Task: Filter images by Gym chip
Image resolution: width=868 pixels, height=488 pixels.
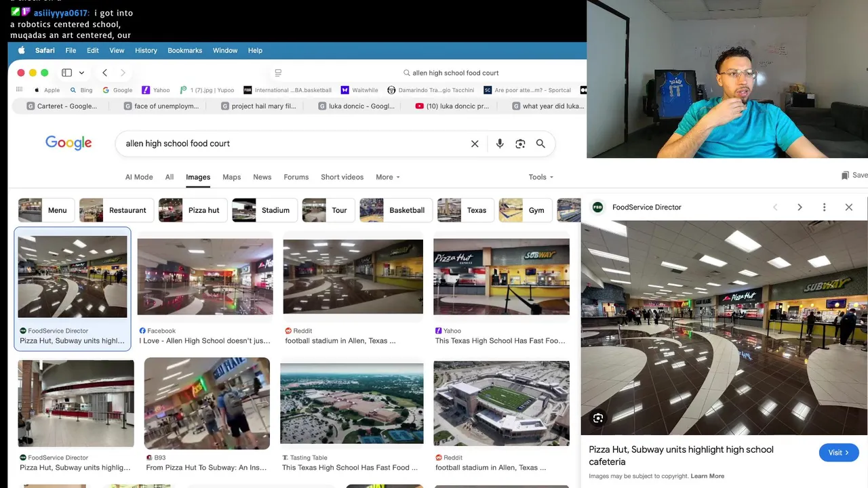Action: [x=526, y=210]
